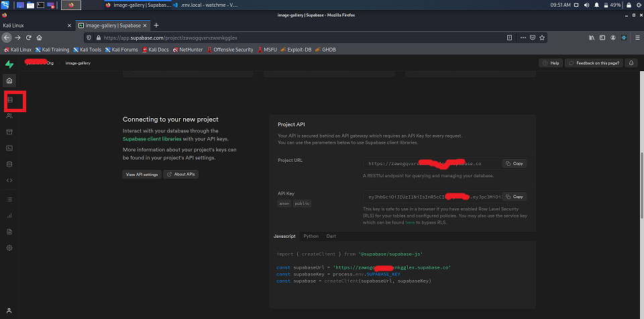644x319 pixels.
Task: Show Firefox sidebars icon
Action: 602,38
